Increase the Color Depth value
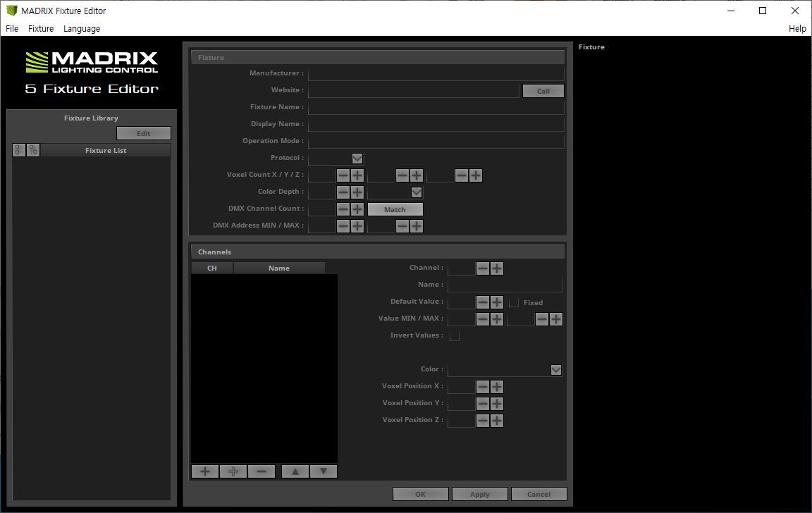This screenshot has width=812, height=513. point(357,192)
